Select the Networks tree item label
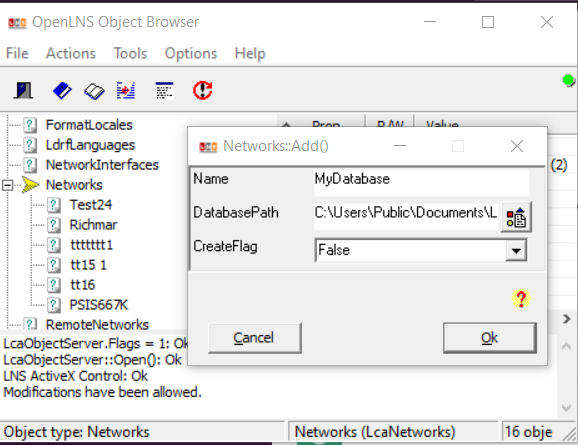This screenshot has width=578, height=445. pos(74,185)
